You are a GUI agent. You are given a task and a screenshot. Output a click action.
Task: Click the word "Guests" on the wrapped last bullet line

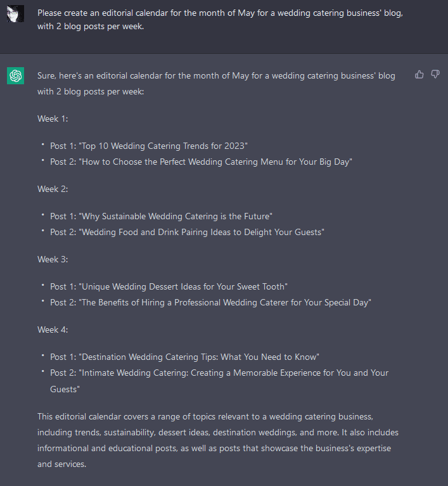pyautogui.click(x=64, y=389)
